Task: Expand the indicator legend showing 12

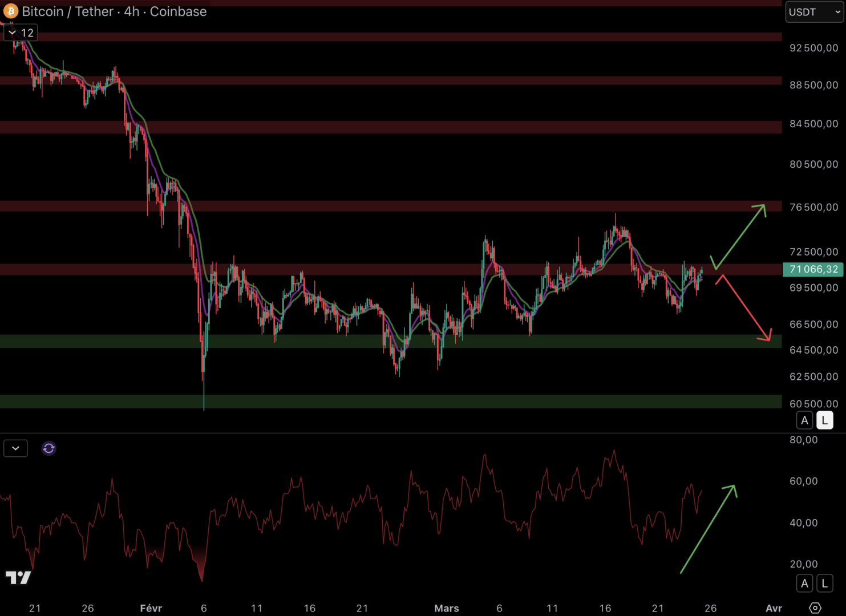Action: click(21, 33)
